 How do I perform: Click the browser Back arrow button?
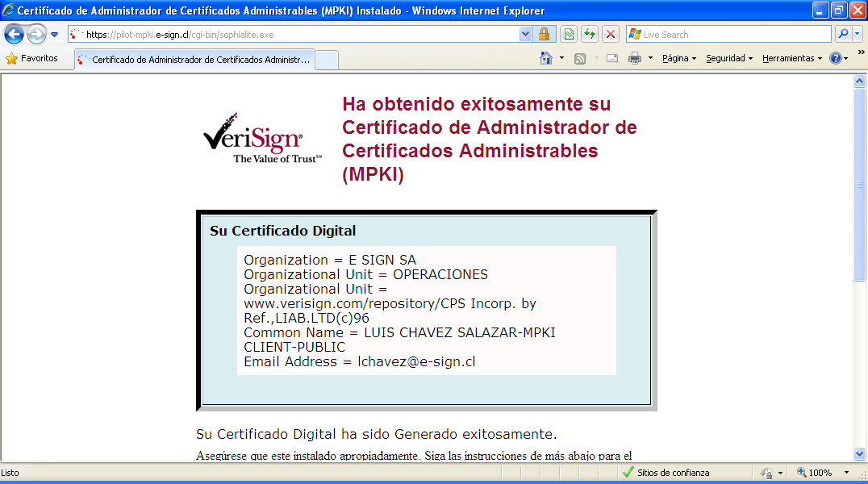click(x=14, y=35)
